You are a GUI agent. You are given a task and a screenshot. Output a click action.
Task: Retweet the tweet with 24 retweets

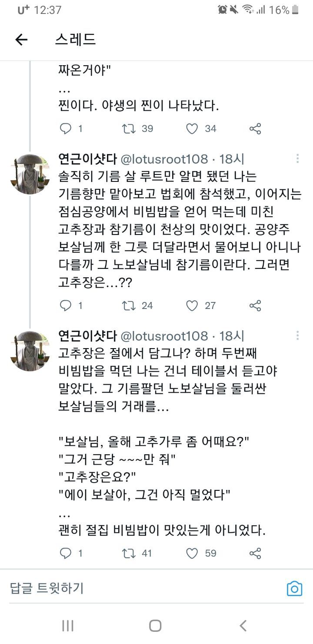pyautogui.click(x=129, y=305)
